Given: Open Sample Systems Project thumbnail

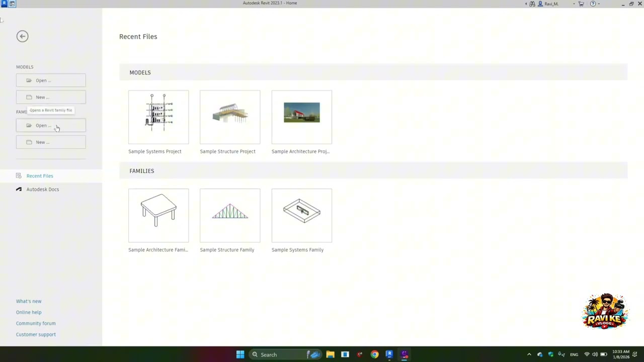Looking at the screenshot, I should (x=158, y=117).
